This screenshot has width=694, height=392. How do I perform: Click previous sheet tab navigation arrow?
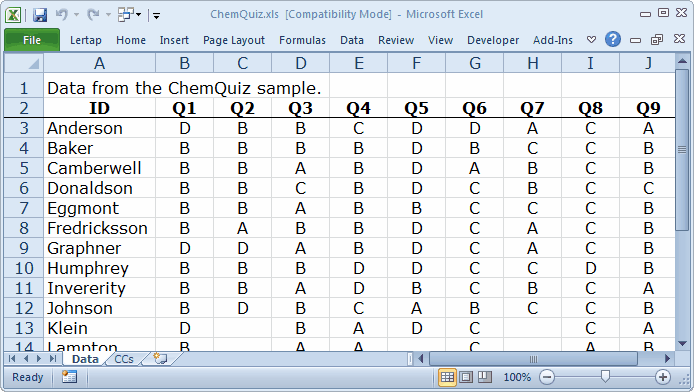tap(26, 359)
